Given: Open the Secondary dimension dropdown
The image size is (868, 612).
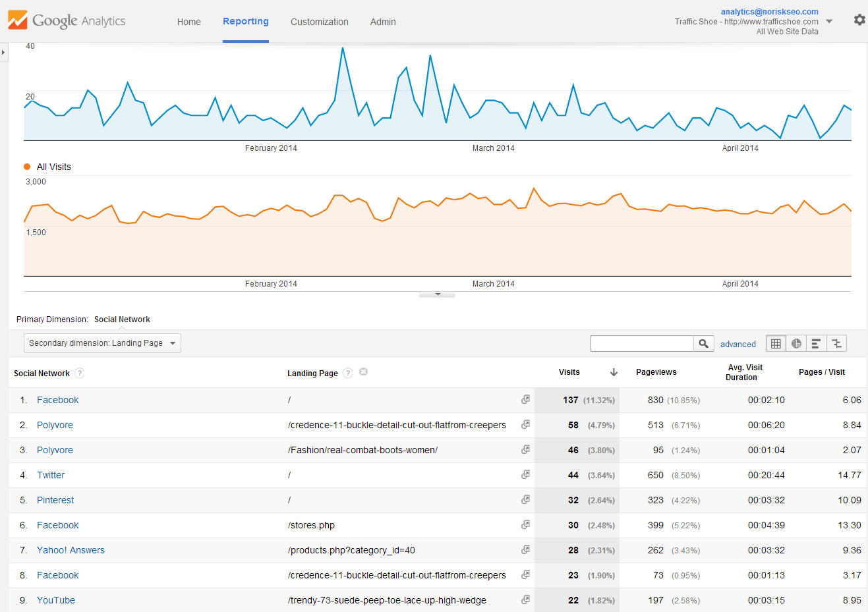Looking at the screenshot, I should (101, 343).
